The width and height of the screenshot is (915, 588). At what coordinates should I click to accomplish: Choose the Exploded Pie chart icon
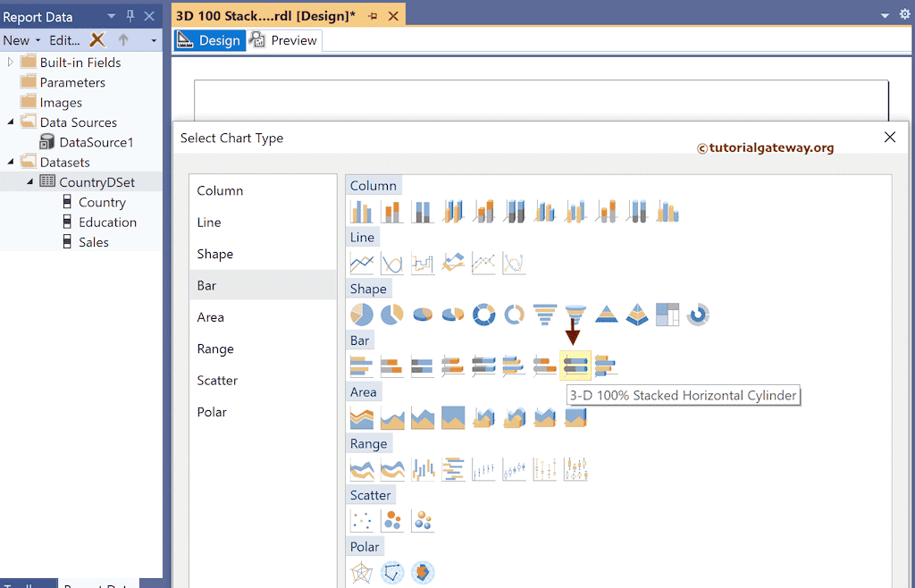click(392, 315)
